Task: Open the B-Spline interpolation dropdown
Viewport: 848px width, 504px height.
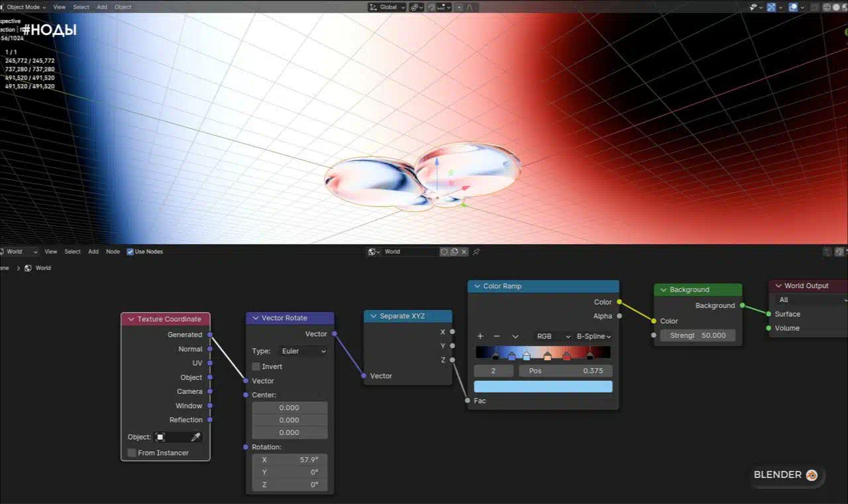Action: [x=594, y=336]
